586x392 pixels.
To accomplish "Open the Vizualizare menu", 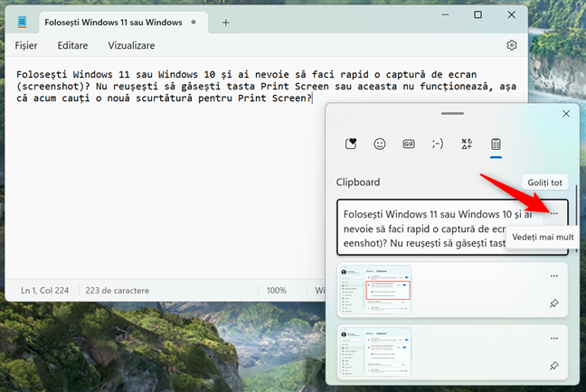I will pyautogui.click(x=131, y=45).
